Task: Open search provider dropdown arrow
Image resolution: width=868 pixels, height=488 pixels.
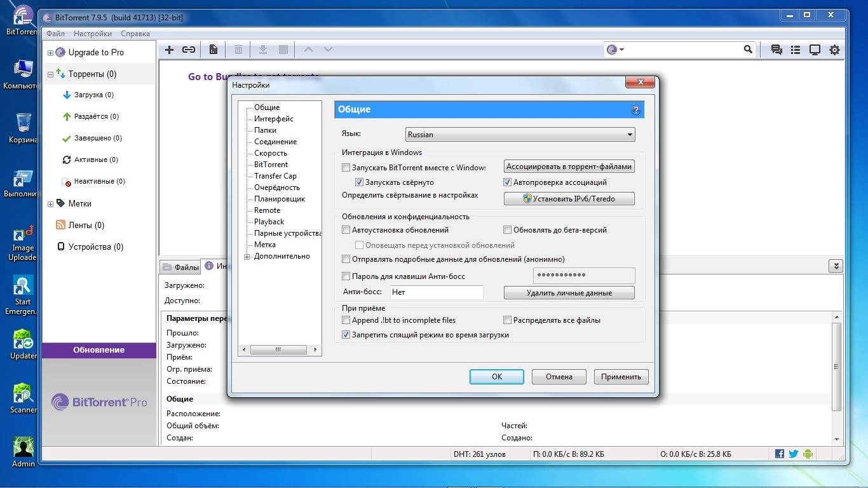Action: coord(621,50)
